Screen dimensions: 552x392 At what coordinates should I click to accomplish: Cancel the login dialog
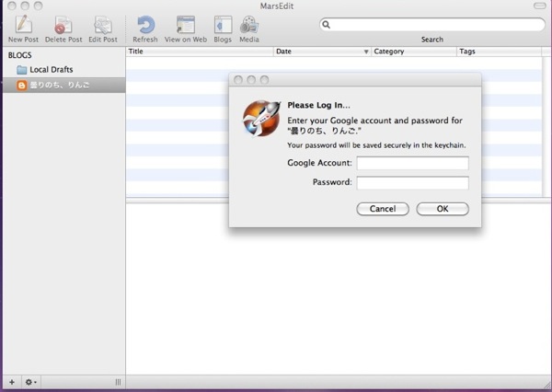click(x=383, y=209)
